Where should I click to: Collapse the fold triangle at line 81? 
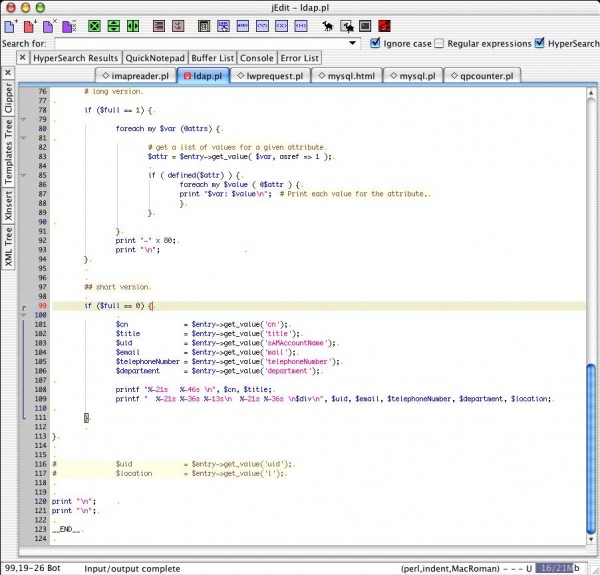point(23,138)
